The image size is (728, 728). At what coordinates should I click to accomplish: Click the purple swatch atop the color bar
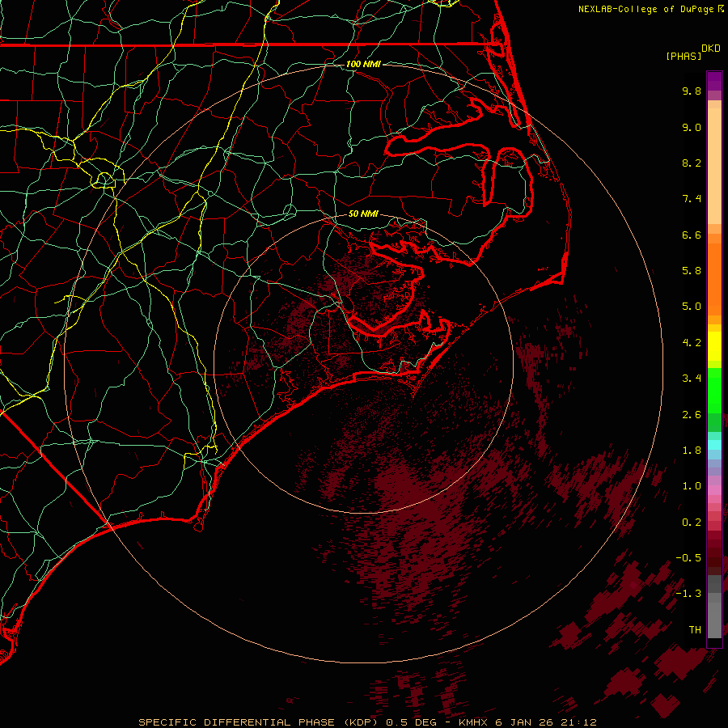[714, 81]
